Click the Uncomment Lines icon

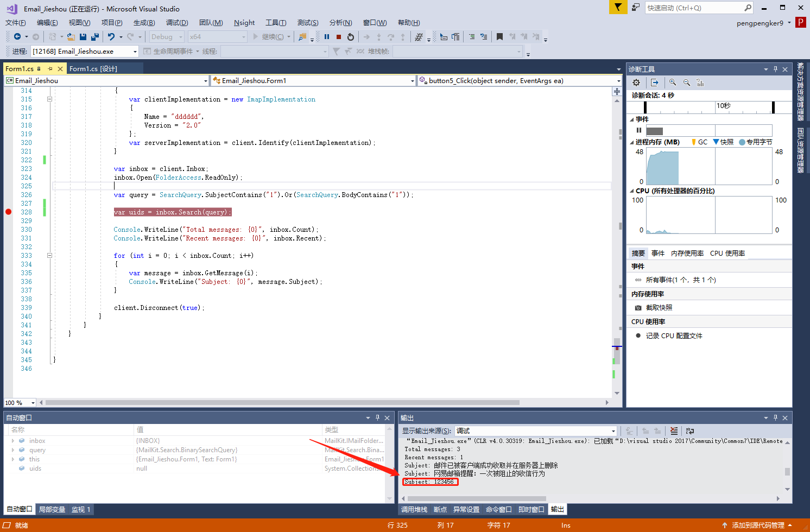click(483, 36)
